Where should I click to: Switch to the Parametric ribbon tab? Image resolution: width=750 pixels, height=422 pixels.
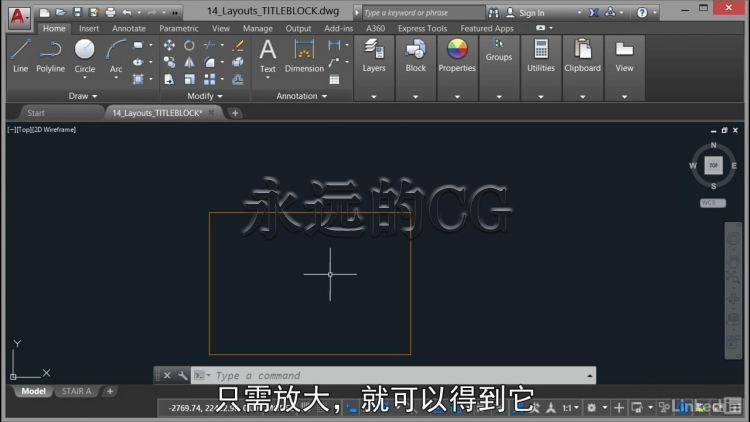pos(179,29)
